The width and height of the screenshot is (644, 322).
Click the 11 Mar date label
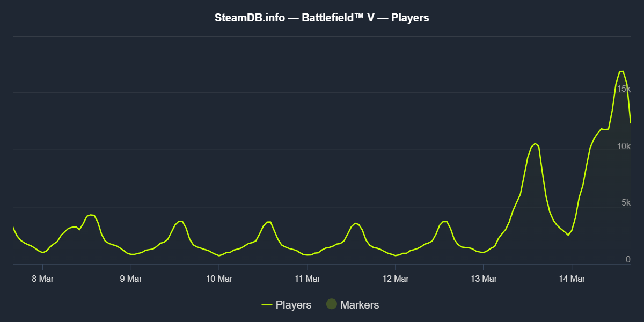[307, 279]
